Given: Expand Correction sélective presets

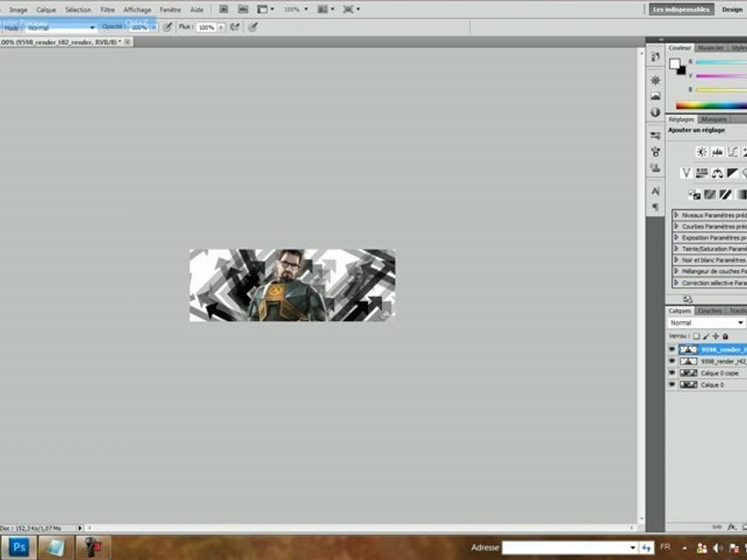Looking at the screenshot, I should (676, 282).
